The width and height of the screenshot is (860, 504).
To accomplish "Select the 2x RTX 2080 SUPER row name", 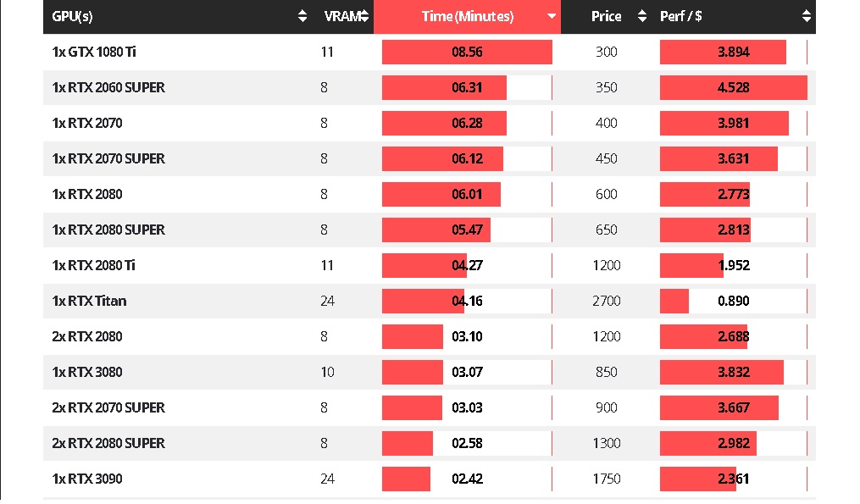I will [108, 443].
